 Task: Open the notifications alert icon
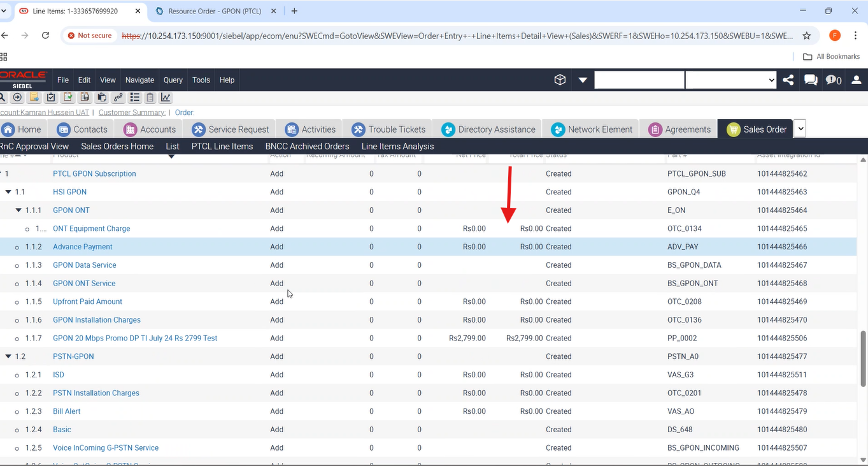click(833, 80)
